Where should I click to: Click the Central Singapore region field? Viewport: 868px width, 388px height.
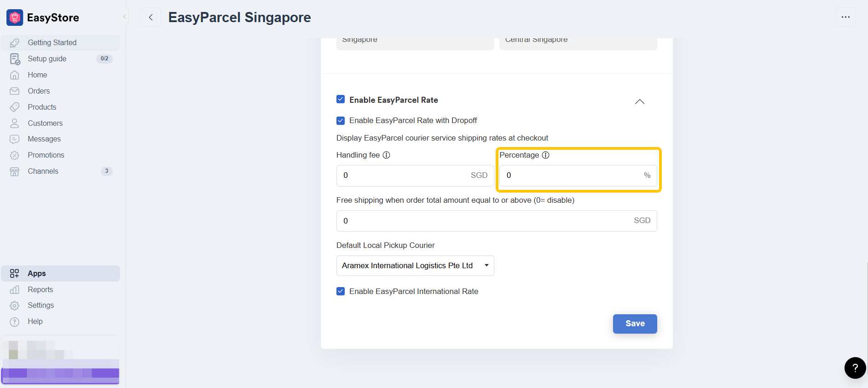pos(578,44)
